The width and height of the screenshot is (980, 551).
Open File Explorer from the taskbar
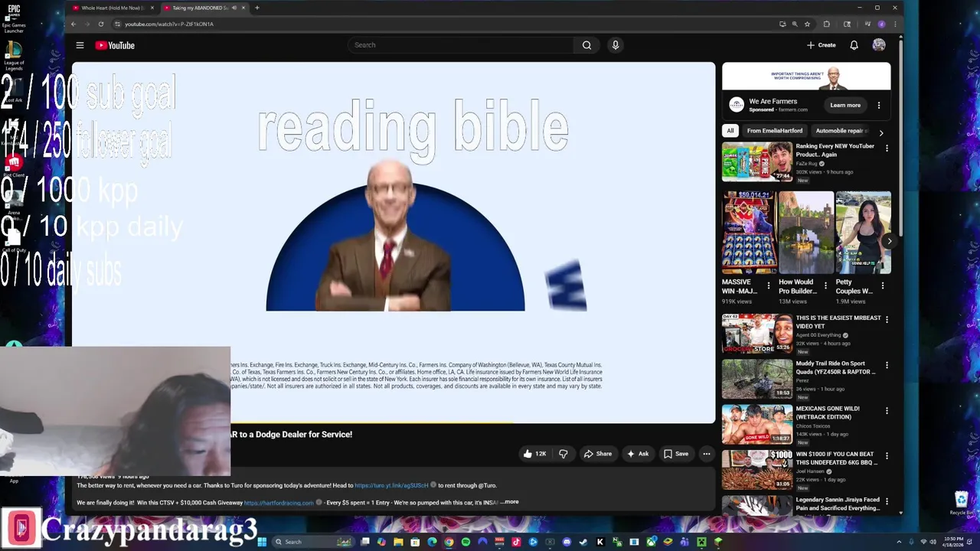[x=398, y=542]
